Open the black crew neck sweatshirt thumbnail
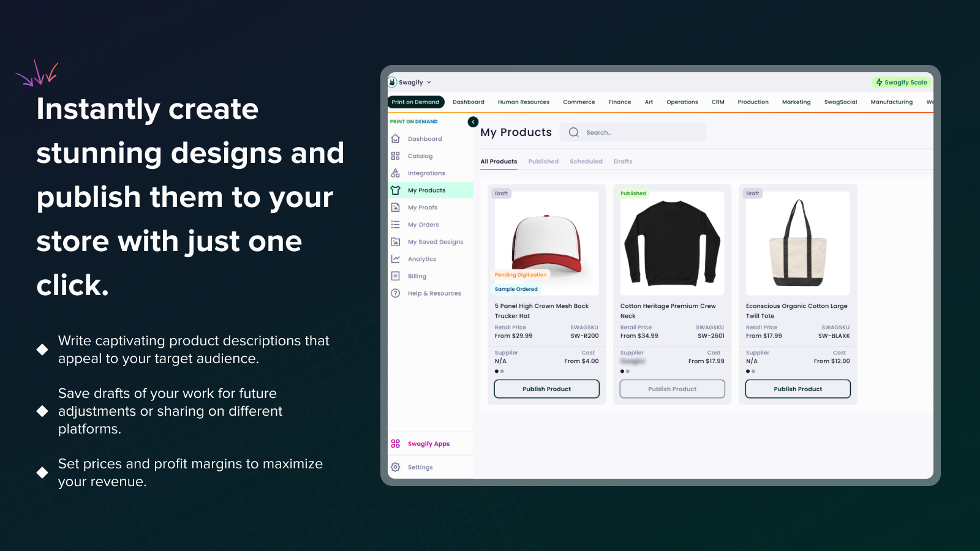Viewport: 980px width, 551px height. [x=672, y=244]
